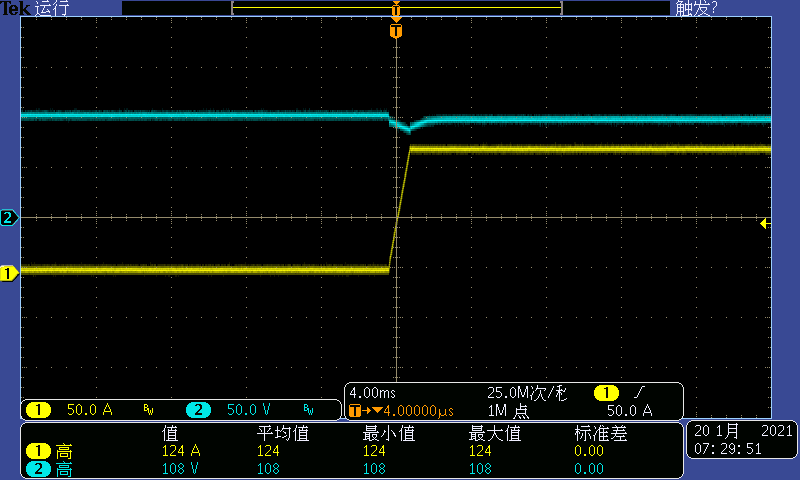This screenshot has width=800, height=480.
Task: Click the channel 1 ground reference marker
Action: (9, 273)
